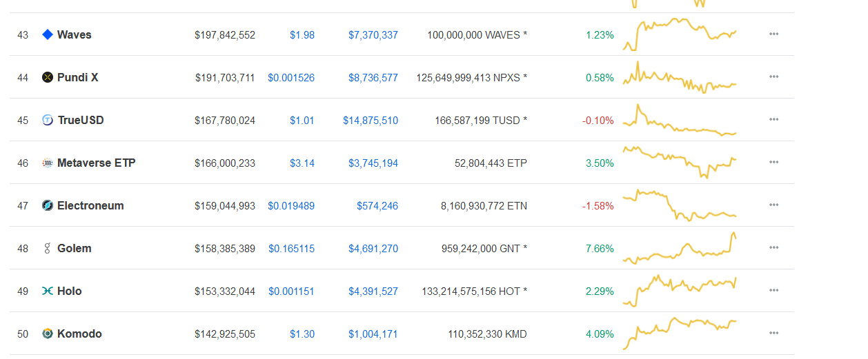Open the Golem coin name link
This screenshot has height=359, width=868.
pos(75,248)
